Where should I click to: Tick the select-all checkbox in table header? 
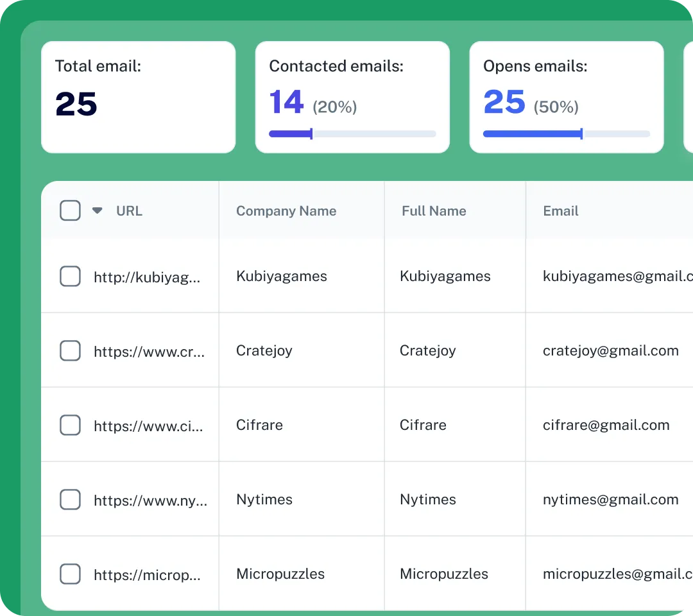point(70,210)
